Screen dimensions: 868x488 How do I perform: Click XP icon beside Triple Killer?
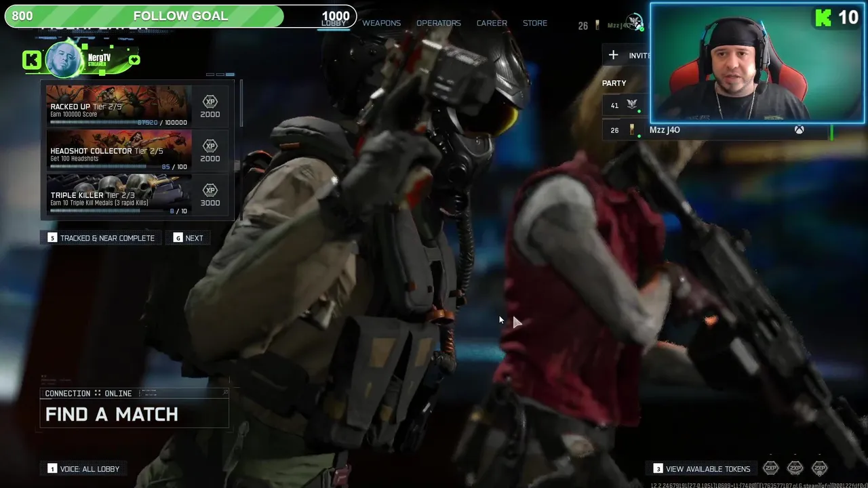coord(210,190)
